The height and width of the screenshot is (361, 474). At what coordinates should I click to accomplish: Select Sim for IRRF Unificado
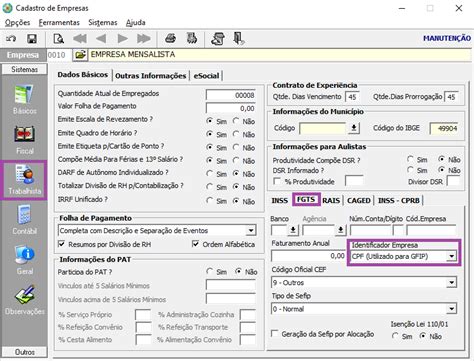coord(210,201)
